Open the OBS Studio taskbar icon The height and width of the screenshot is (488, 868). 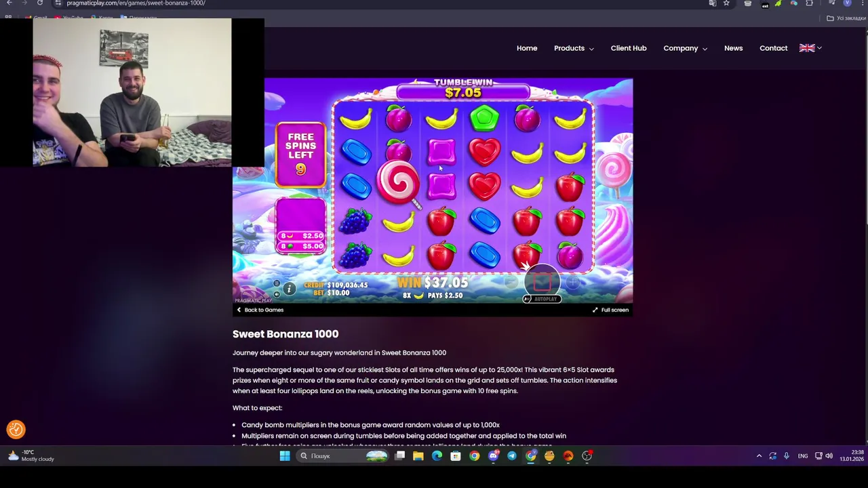(x=587, y=456)
